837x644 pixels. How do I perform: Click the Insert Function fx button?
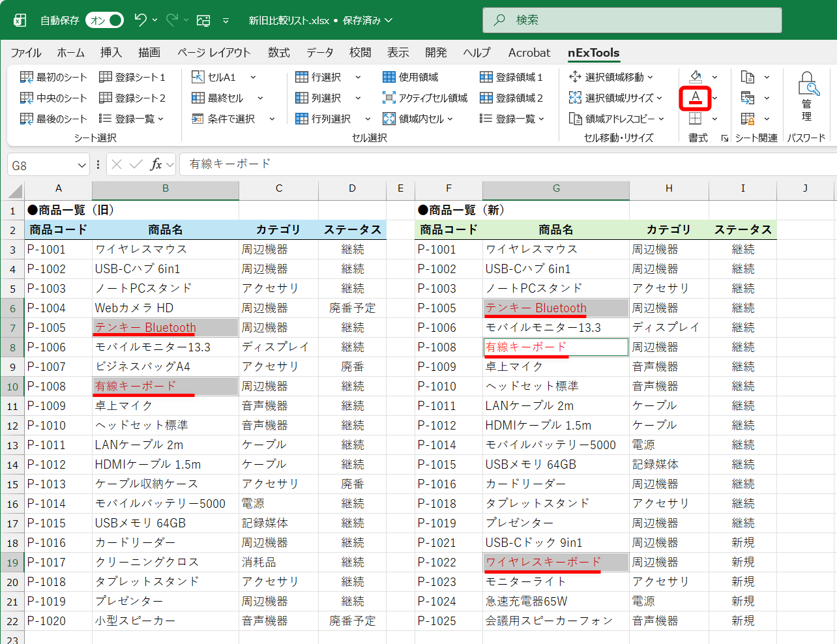(156, 164)
